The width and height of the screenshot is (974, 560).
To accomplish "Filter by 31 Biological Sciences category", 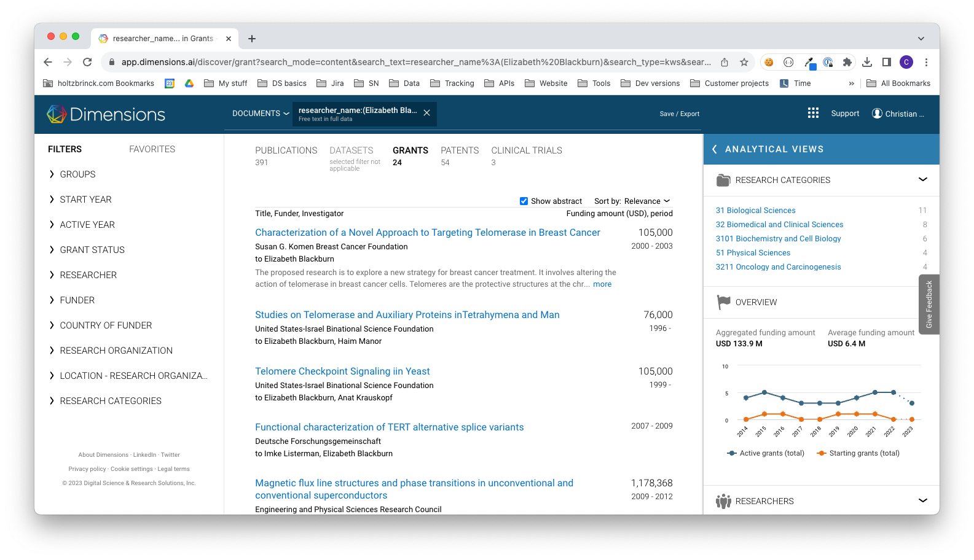I will 756,211.
